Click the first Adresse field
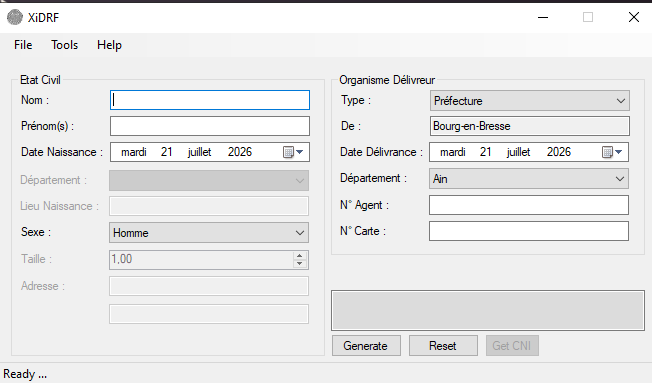 click(x=209, y=286)
